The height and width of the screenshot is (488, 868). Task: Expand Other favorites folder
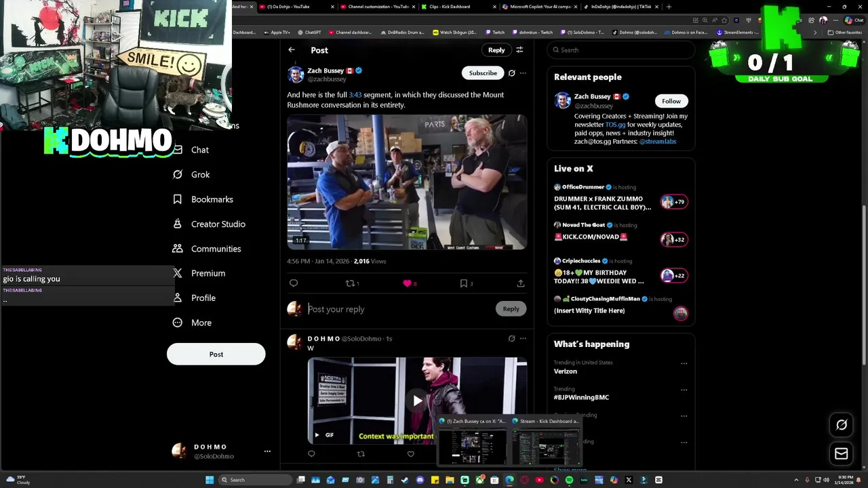(x=845, y=32)
